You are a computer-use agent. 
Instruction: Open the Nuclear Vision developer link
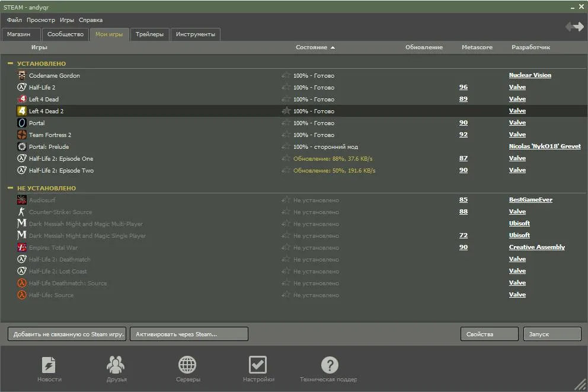[x=529, y=75]
